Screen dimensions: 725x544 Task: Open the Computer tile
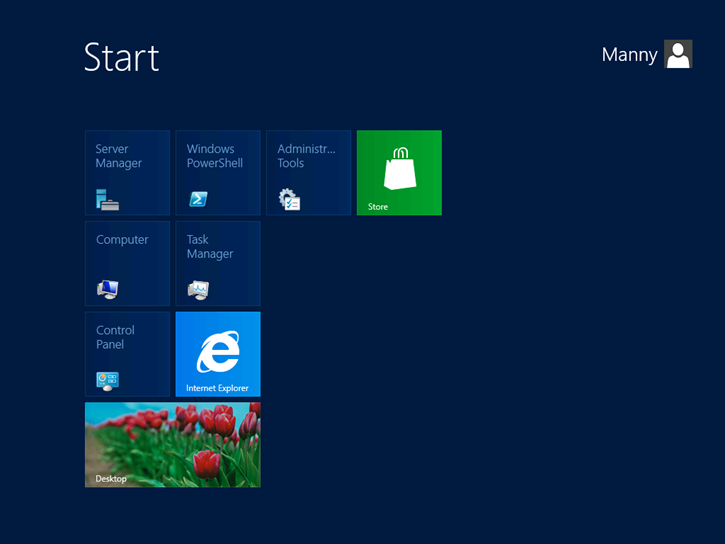127,263
